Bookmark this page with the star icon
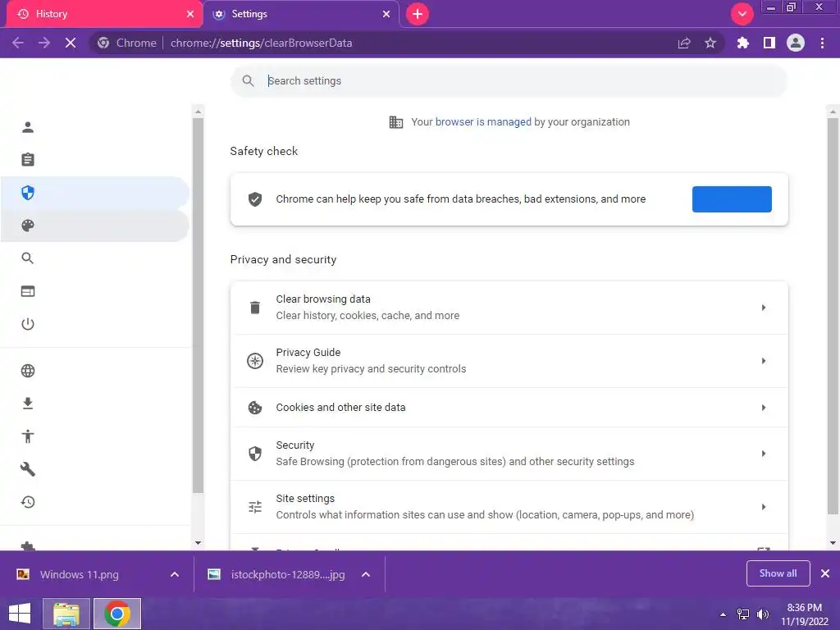Viewport: 840px width, 630px height. (710, 43)
